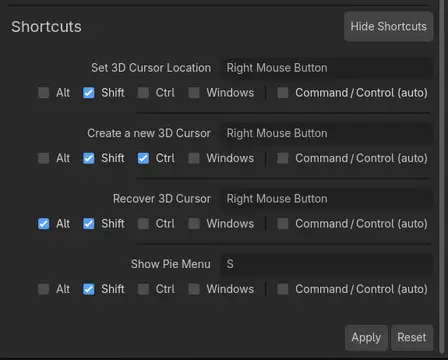Uncheck Shift for Recover 3D Cursor

[89, 223]
